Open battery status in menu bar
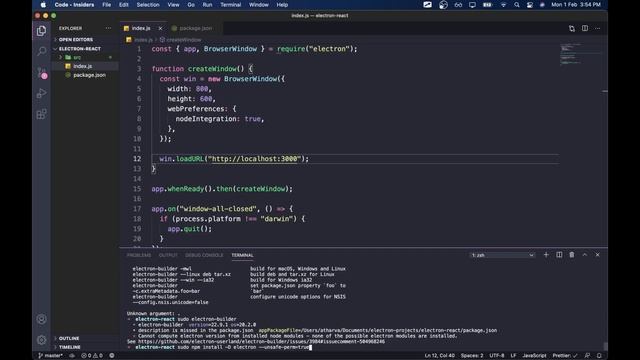Viewport: 640px width, 360px height. (x=487, y=5)
